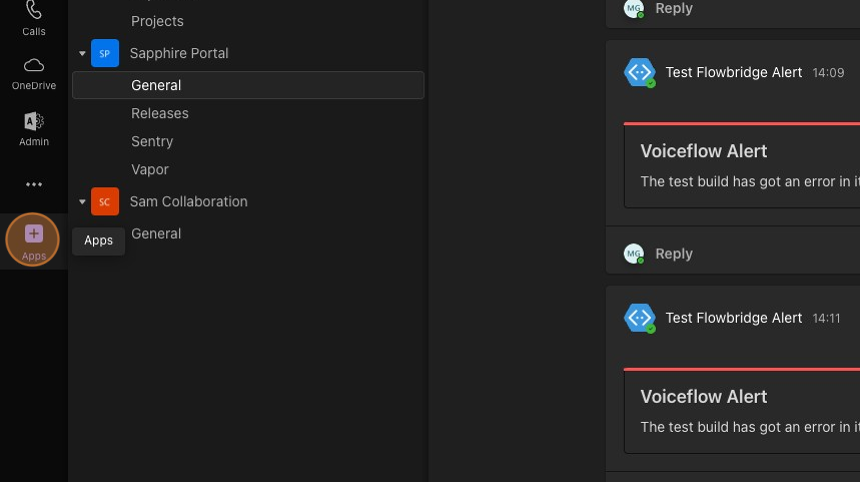Open the Calls app in sidebar
This screenshot has width=860, height=482.
click(34, 16)
